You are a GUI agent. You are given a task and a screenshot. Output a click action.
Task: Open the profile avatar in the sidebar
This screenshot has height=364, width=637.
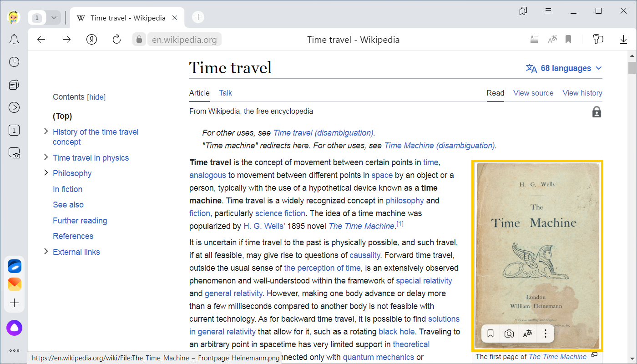[14, 18]
